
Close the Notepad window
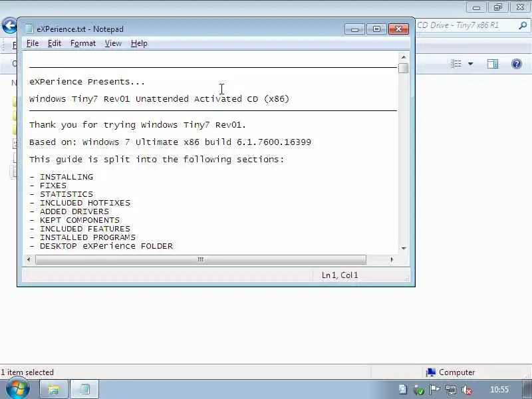(x=398, y=29)
